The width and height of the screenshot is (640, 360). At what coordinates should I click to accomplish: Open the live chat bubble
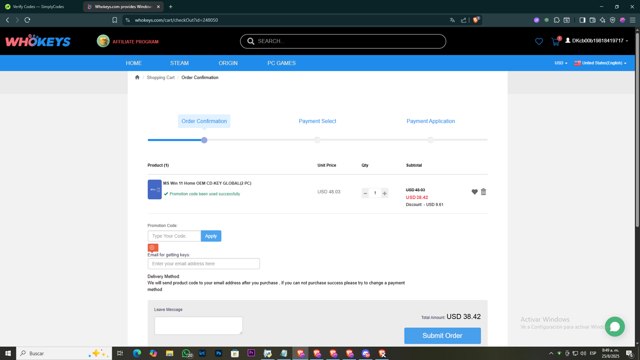coord(615,327)
